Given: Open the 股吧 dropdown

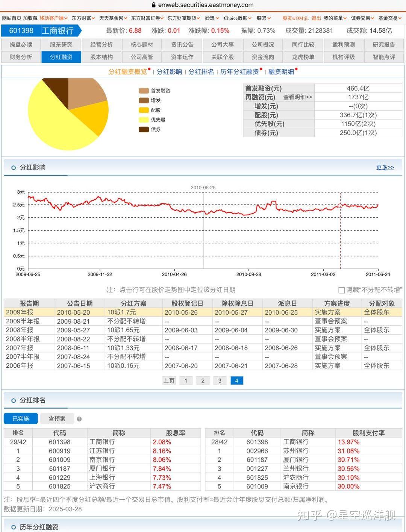Looking at the screenshot, I should pyautogui.click(x=264, y=18).
